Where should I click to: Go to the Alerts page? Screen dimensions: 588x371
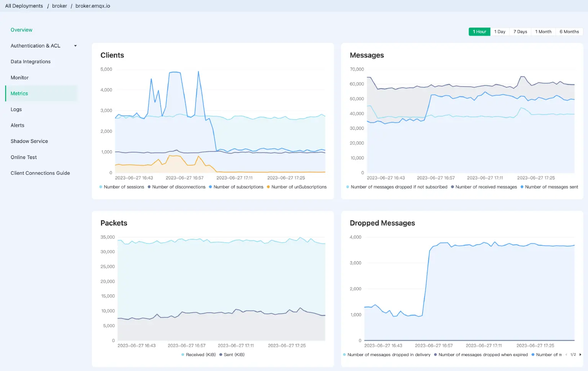(17, 125)
